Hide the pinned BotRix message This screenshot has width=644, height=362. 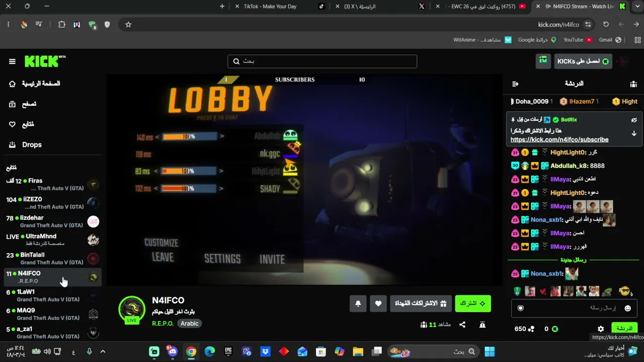point(634,120)
